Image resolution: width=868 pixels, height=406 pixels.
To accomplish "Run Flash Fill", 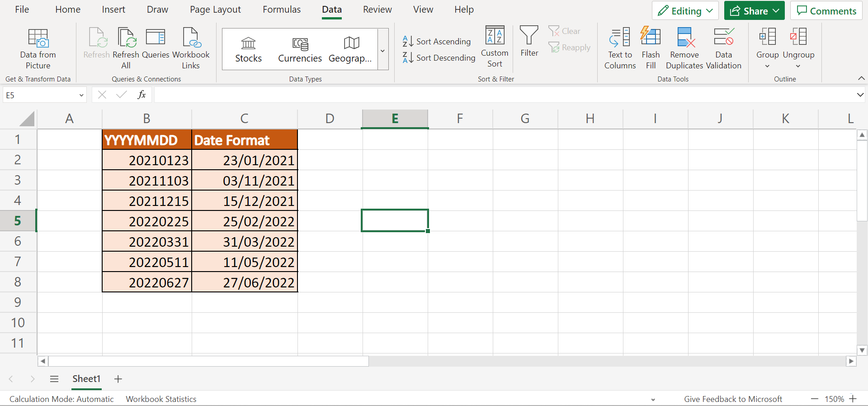I will pos(651,48).
